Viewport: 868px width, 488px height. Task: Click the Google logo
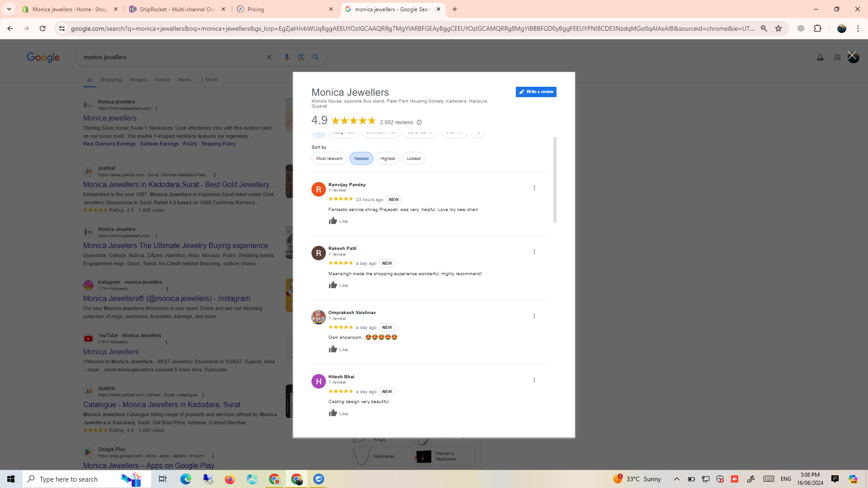pyautogui.click(x=43, y=57)
